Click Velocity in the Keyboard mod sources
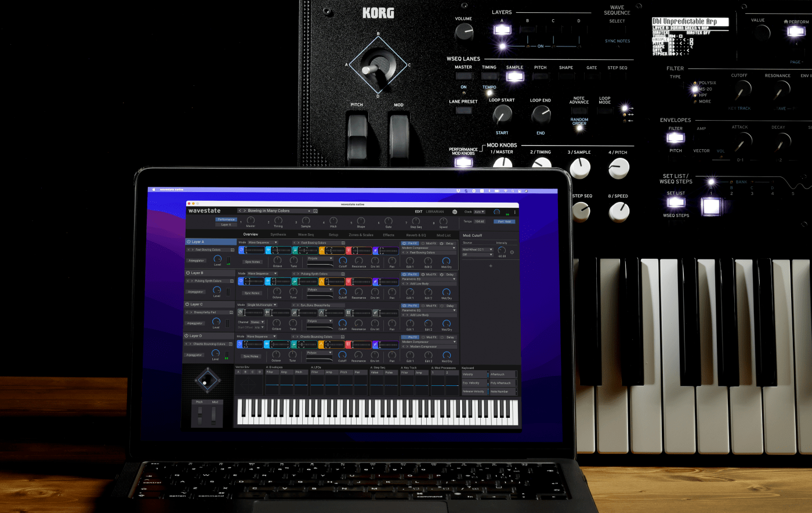This screenshot has width=812, height=513. coord(474,374)
